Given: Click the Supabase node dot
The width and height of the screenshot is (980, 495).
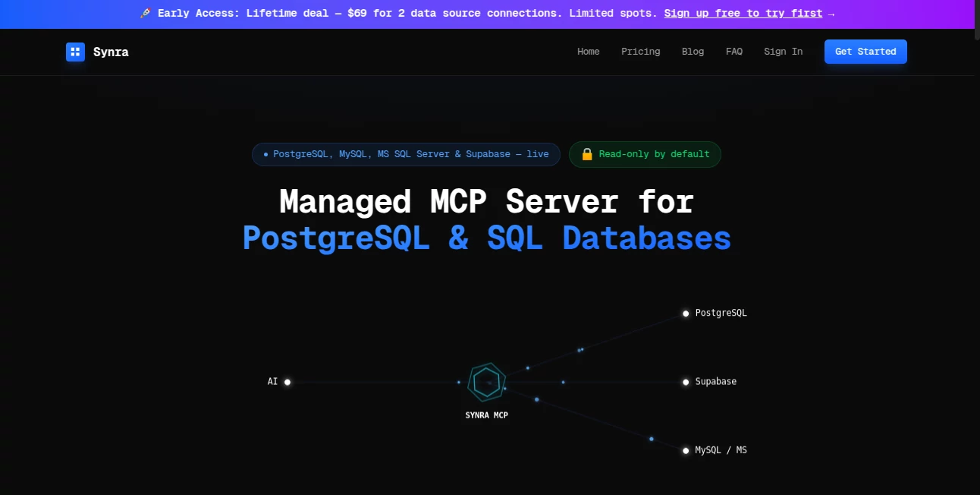Looking at the screenshot, I should coord(686,382).
